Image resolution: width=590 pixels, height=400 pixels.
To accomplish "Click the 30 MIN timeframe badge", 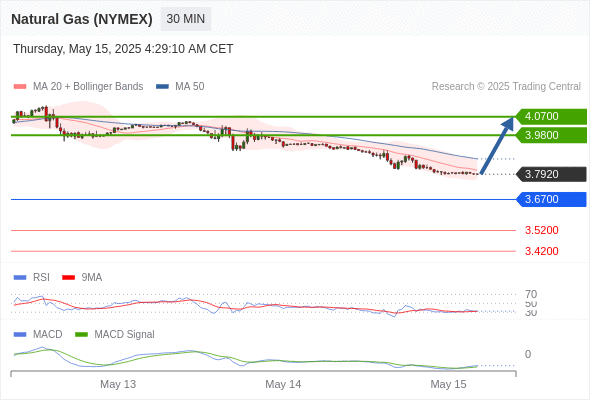I will (186, 19).
